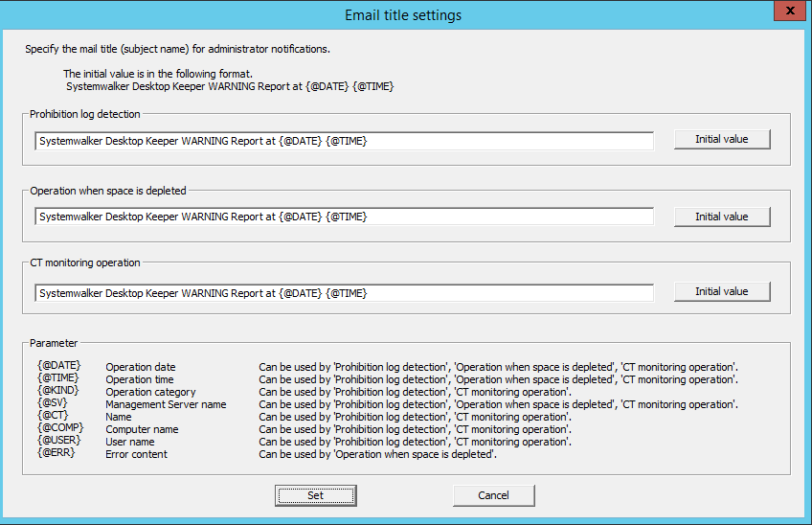Select the {@CT} parameter text
The image size is (812, 525).
53,415
